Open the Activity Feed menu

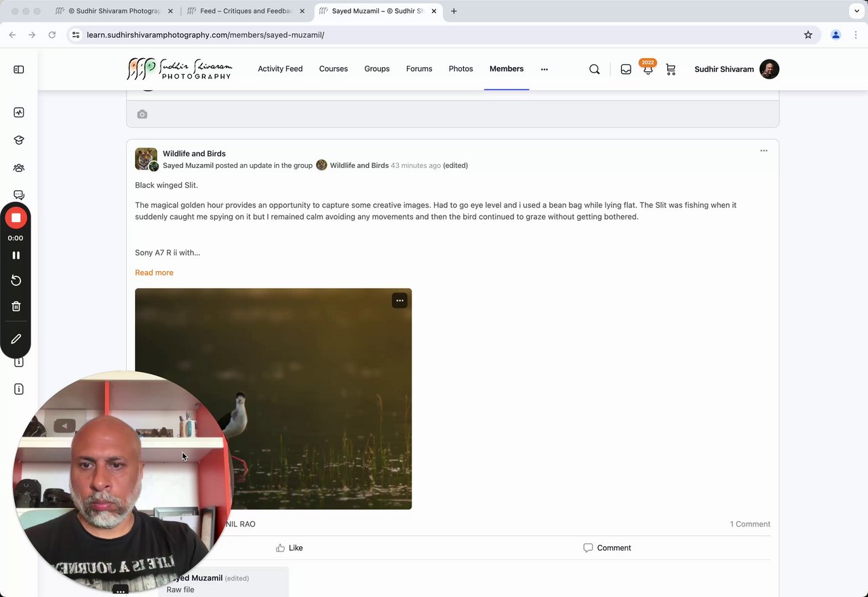click(x=280, y=69)
